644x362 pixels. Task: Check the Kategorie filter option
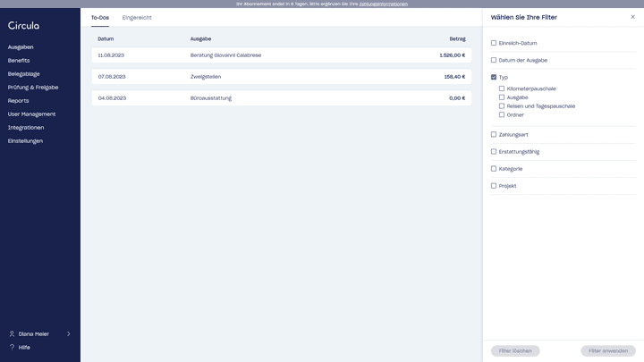(x=494, y=169)
